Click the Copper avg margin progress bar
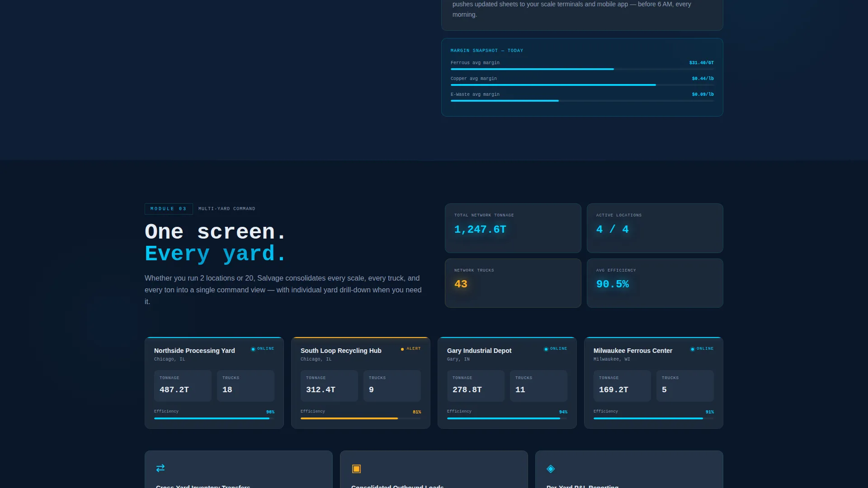Viewport: 868px width, 488px height. tap(582, 85)
